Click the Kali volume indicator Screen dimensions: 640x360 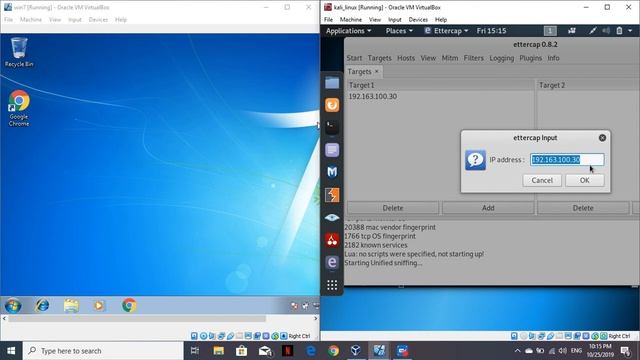pyautogui.click(x=606, y=31)
